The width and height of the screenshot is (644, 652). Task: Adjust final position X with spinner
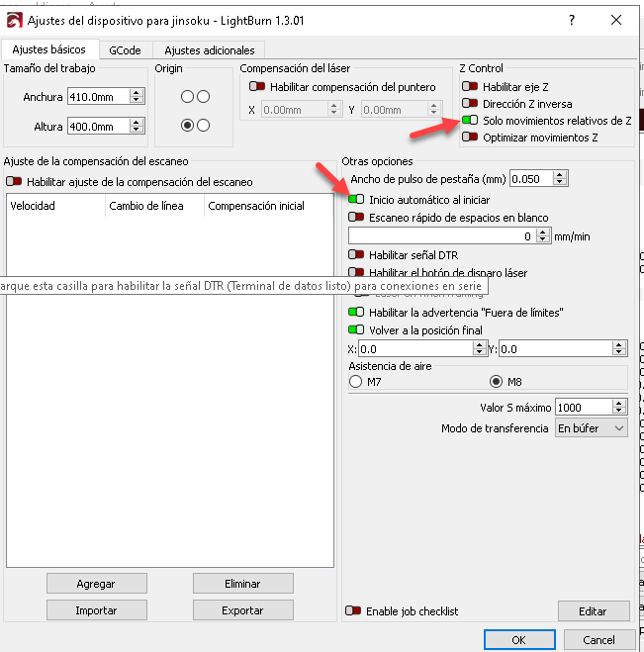click(480, 349)
